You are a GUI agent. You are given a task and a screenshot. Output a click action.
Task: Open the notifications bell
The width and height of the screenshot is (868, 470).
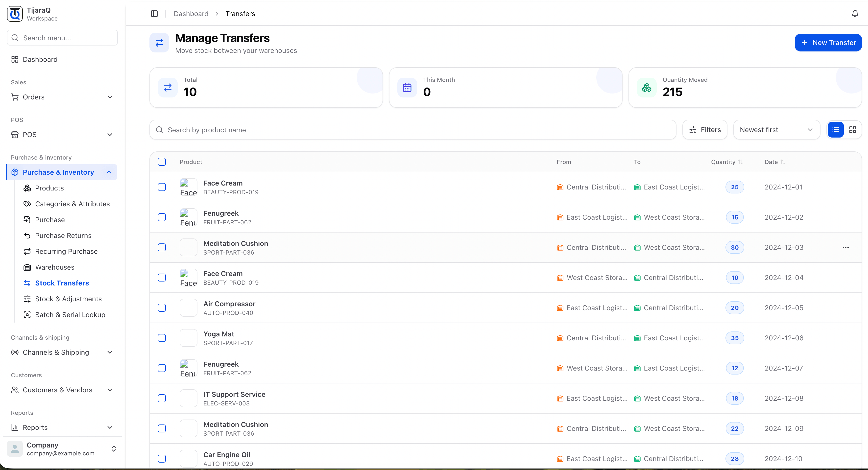(855, 13)
